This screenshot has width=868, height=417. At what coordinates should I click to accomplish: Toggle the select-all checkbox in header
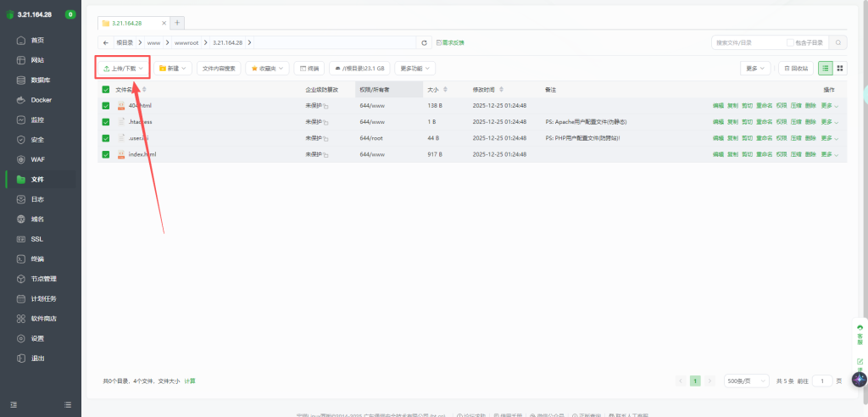pos(106,90)
